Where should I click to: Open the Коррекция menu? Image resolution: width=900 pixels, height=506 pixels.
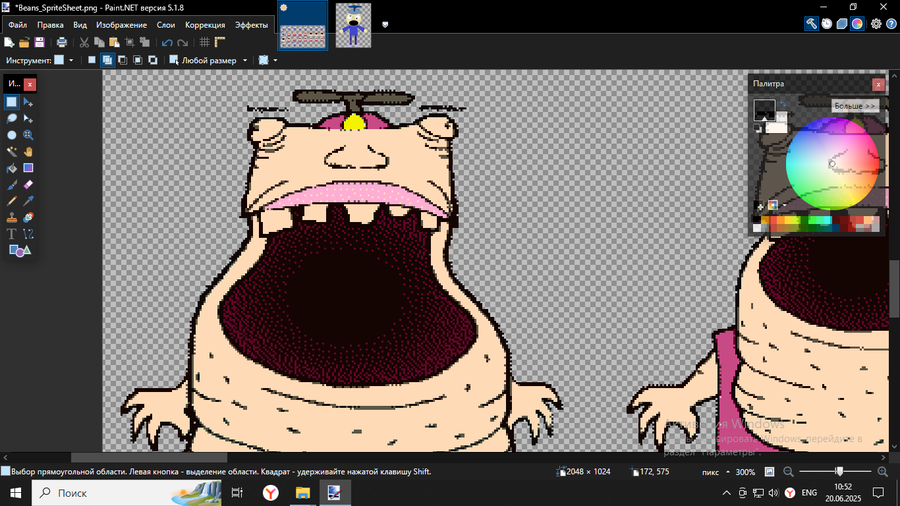click(x=205, y=25)
